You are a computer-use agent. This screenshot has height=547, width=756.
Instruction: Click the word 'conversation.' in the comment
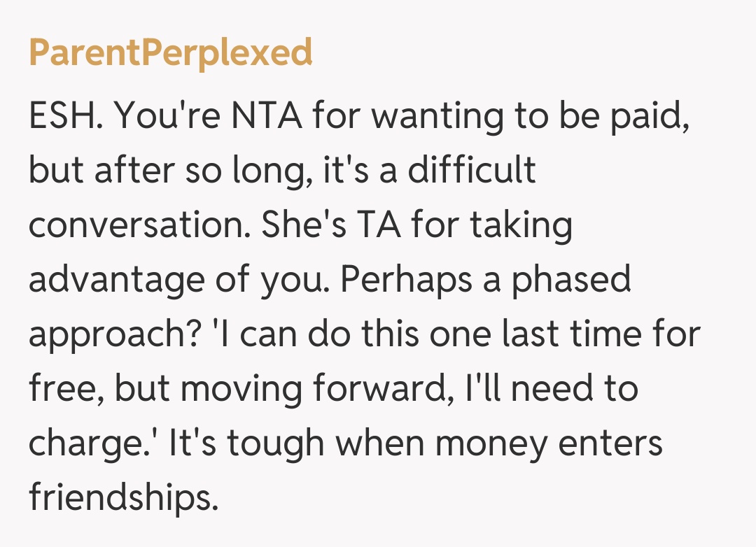(140, 225)
